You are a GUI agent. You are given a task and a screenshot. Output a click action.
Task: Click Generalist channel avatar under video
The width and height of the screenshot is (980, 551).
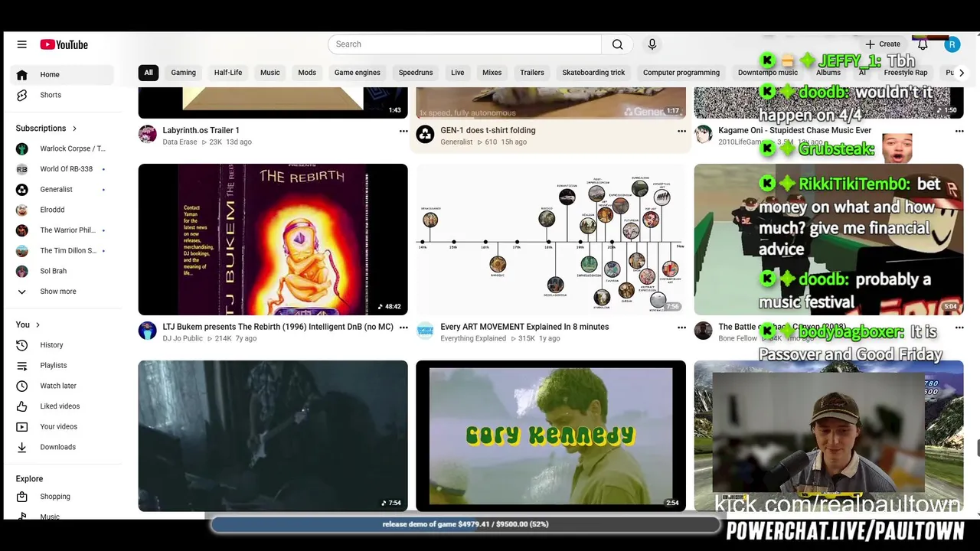point(425,135)
